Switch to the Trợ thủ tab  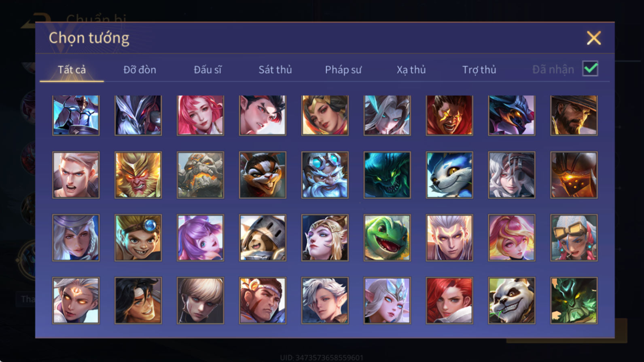pos(479,69)
